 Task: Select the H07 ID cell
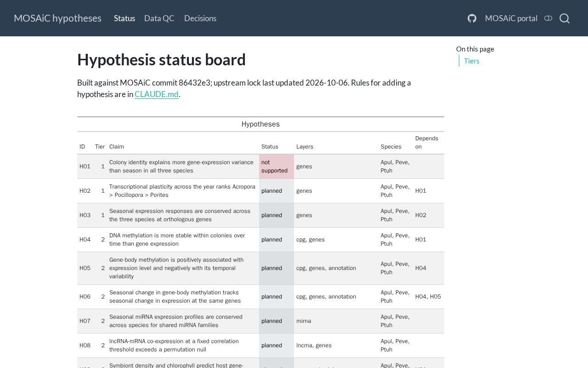coord(85,321)
